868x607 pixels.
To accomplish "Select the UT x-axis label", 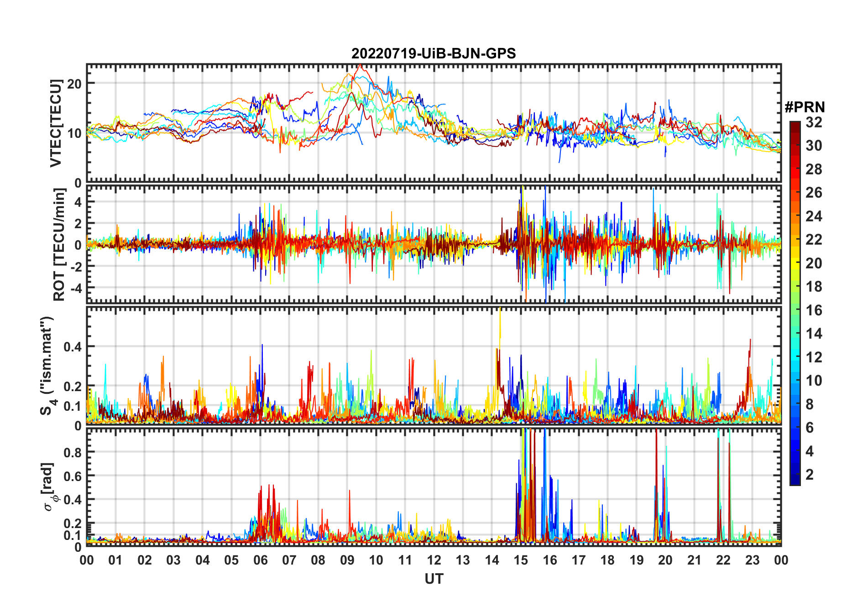I will tap(434, 579).
